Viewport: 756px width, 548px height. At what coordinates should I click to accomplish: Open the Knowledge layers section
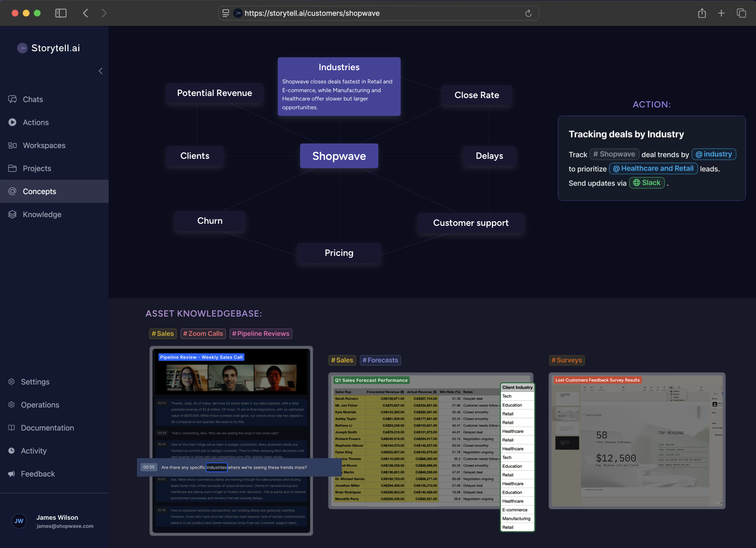pyautogui.click(x=42, y=215)
